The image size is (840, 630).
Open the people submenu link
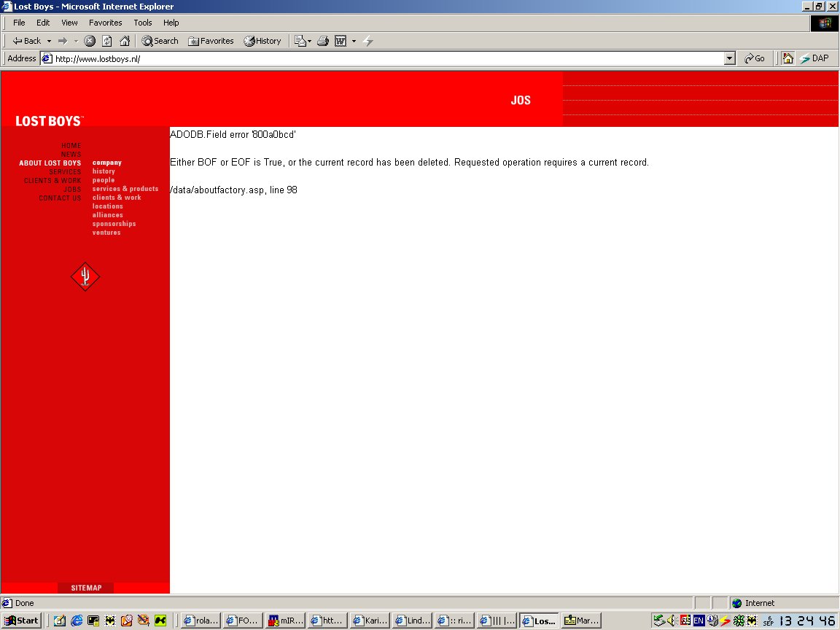(104, 180)
